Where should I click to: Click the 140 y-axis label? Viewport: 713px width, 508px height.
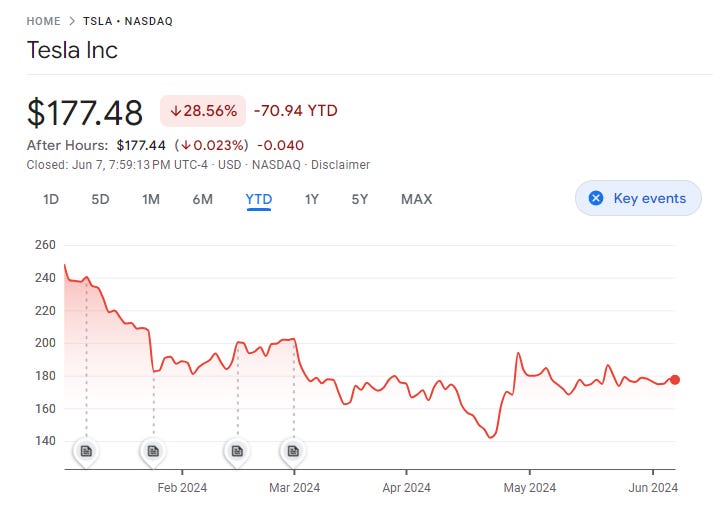(45, 441)
